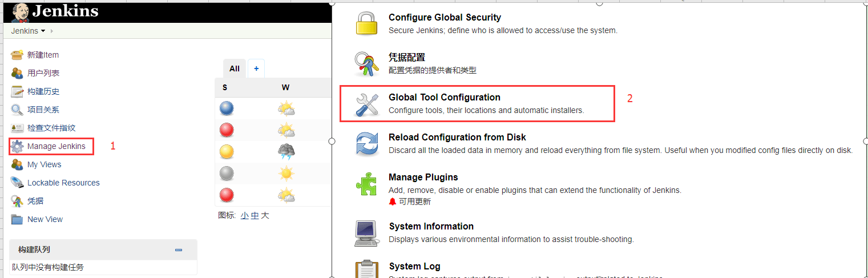
Task: Set icon size to 大
Action: tap(265, 216)
